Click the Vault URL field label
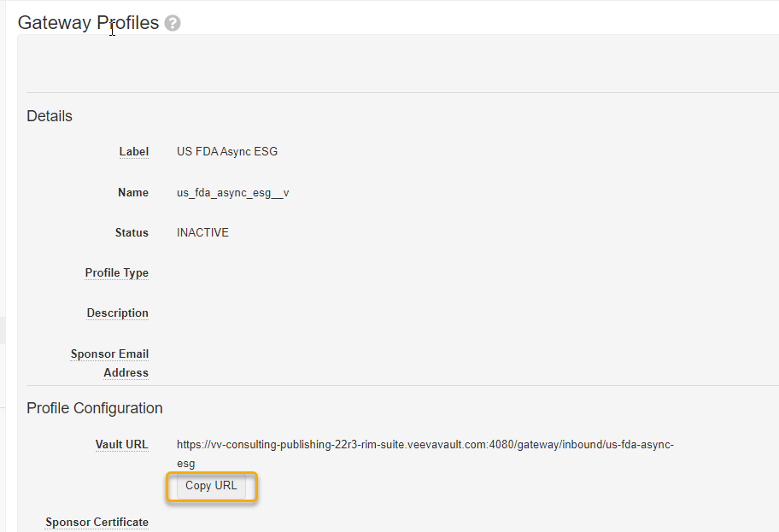 click(x=121, y=445)
